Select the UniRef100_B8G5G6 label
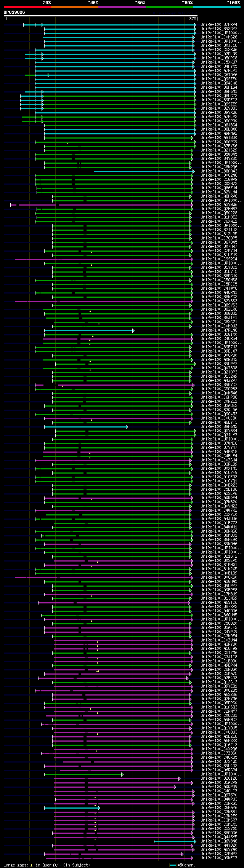Screen dimensions: 244x868 point(219,833)
